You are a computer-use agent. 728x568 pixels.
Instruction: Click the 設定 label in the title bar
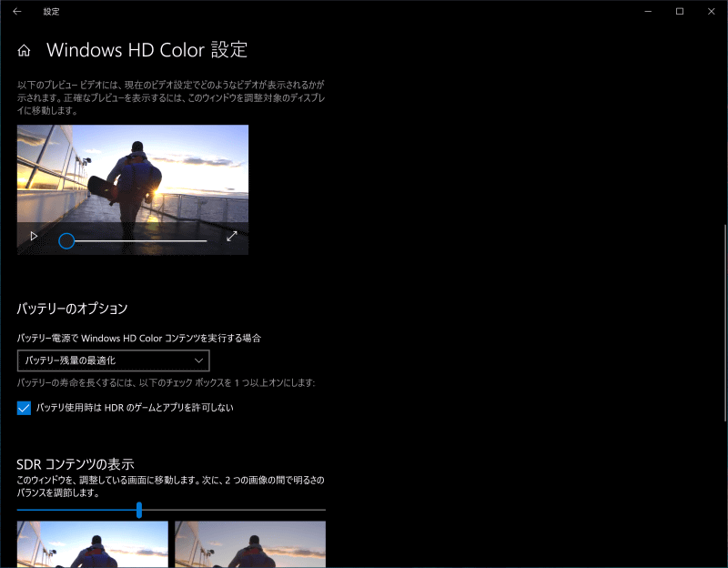tap(52, 12)
